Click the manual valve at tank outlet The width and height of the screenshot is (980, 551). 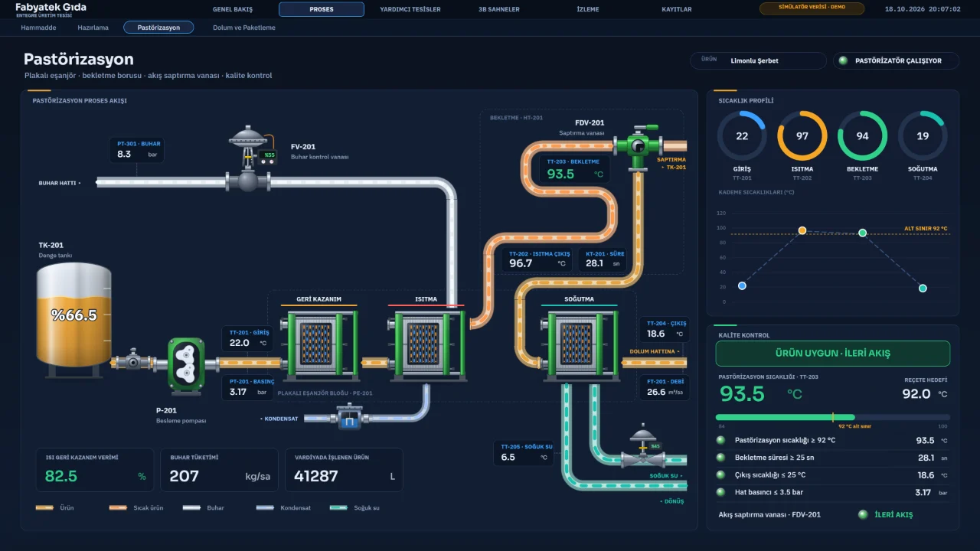point(133,360)
